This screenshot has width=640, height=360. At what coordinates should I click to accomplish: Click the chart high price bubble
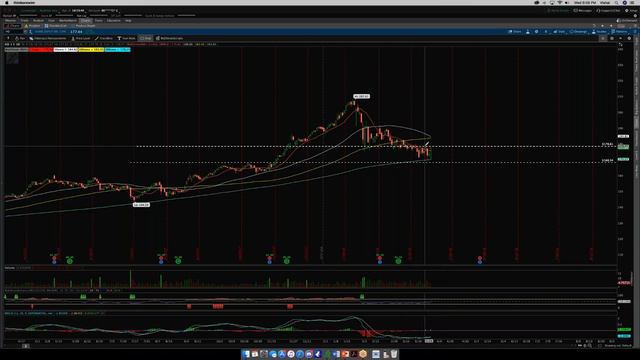click(362, 96)
